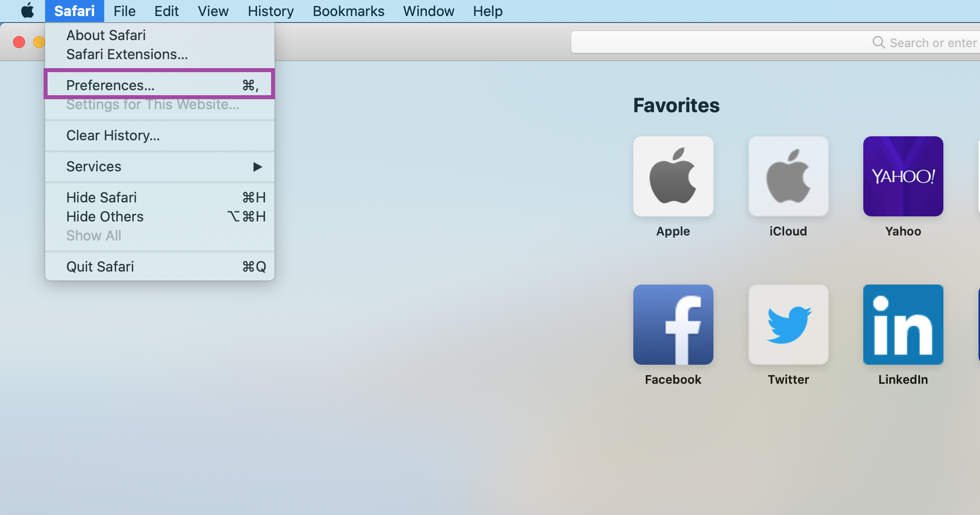The width and height of the screenshot is (980, 515).
Task: Open the Apple menu
Action: point(28,11)
